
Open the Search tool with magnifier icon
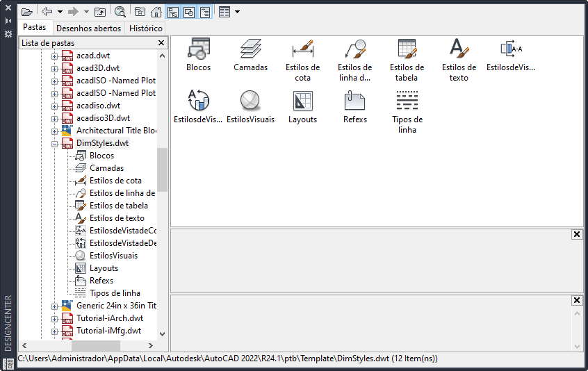[x=120, y=12]
